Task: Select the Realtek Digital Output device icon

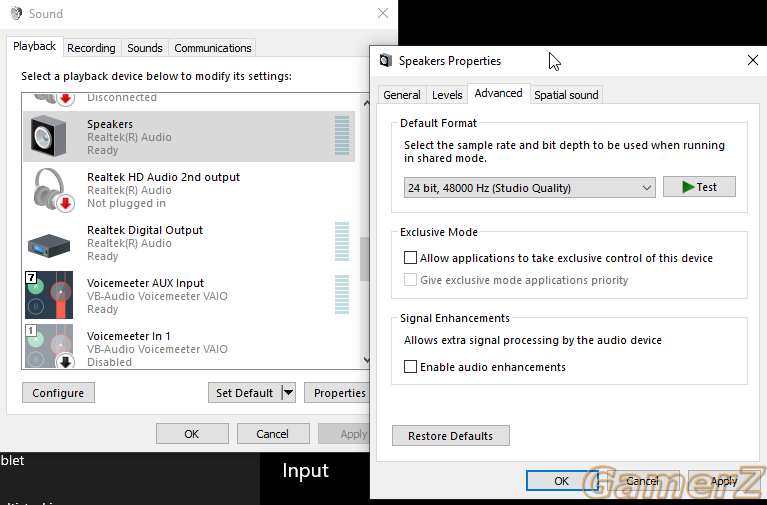Action: pyautogui.click(x=49, y=245)
